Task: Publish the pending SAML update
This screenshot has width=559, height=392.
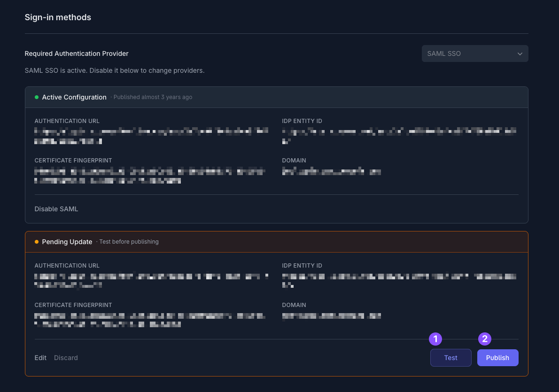Action: [497, 357]
